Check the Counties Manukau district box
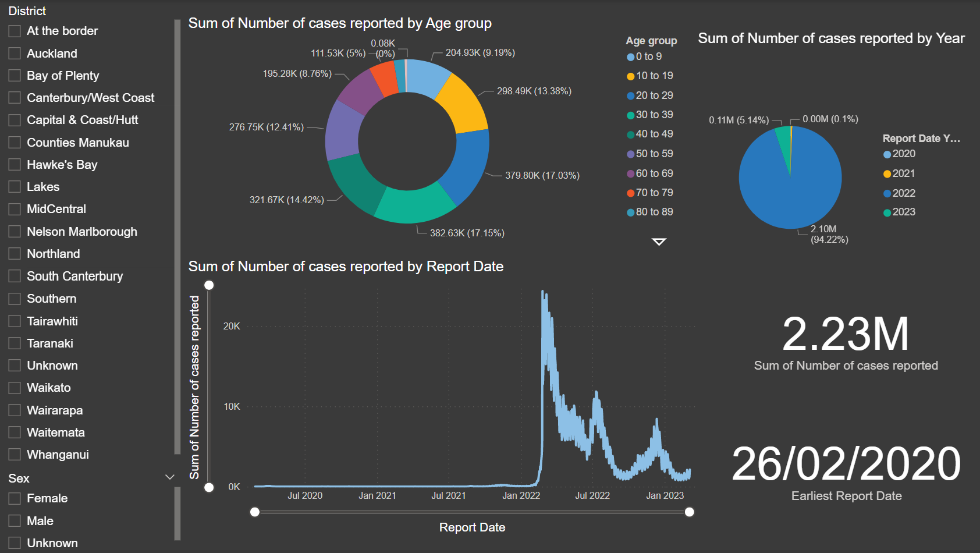 [x=15, y=143]
